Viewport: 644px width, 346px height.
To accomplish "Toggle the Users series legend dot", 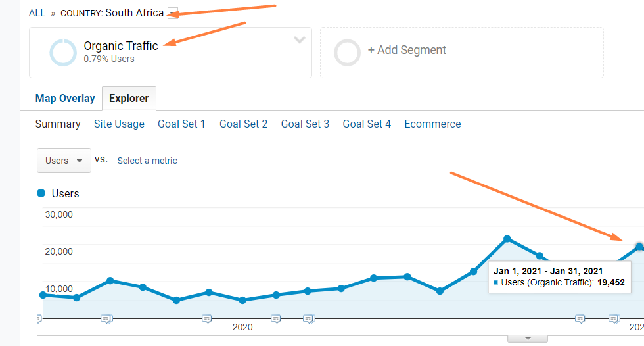I will click(x=41, y=193).
